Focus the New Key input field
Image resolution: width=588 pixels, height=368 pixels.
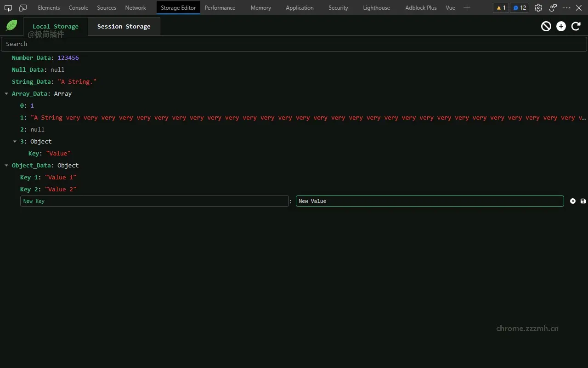click(x=155, y=201)
